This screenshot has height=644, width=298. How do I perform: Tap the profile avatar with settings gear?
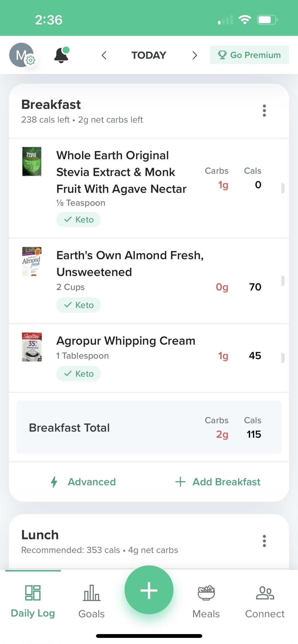click(22, 55)
